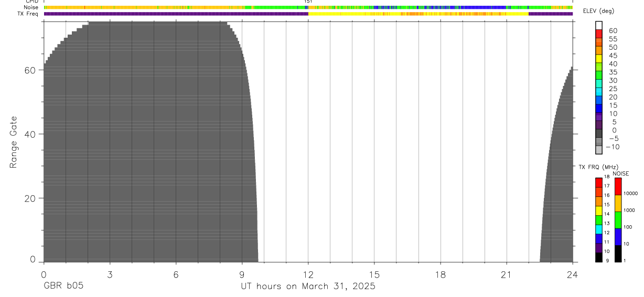Click the 'UT hours on March 31, 2025' axis title
The width and height of the screenshot is (644, 297).
308,287
